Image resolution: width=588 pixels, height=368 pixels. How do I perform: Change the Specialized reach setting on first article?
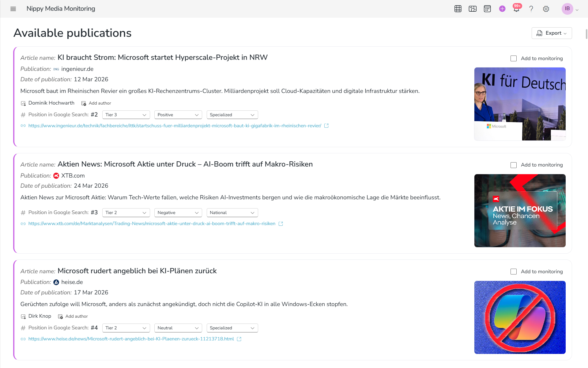(232, 114)
